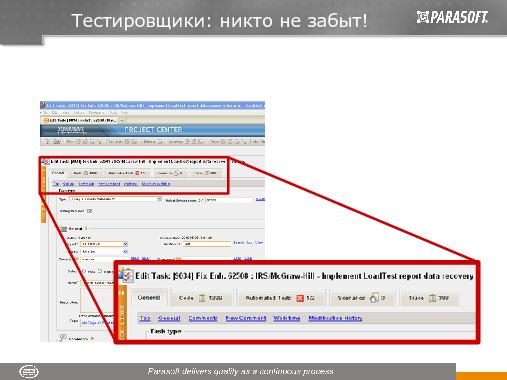Click the PARASOFT logo in slide header
507x380 pixels.
[452, 17]
